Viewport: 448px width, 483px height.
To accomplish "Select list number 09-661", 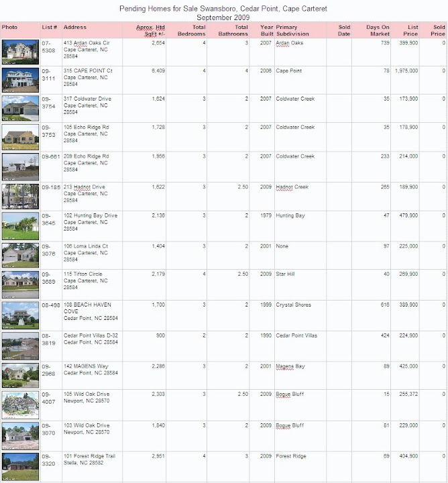I will click(x=51, y=156).
